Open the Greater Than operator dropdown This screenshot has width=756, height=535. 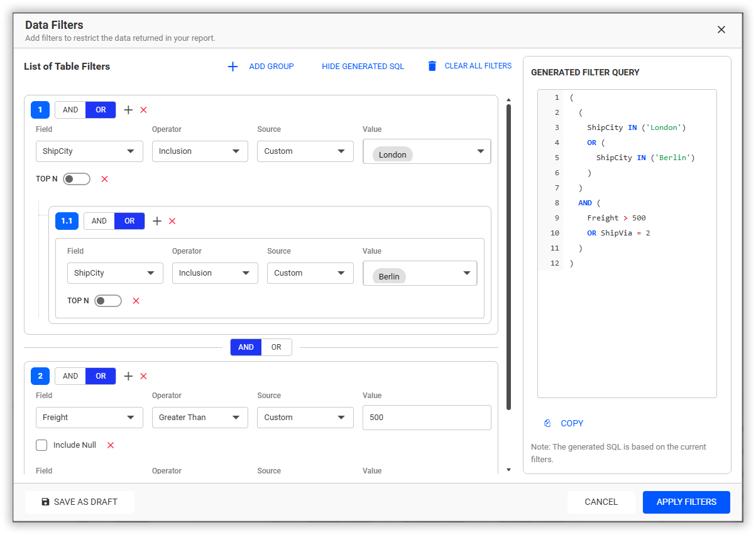coord(200,418)
